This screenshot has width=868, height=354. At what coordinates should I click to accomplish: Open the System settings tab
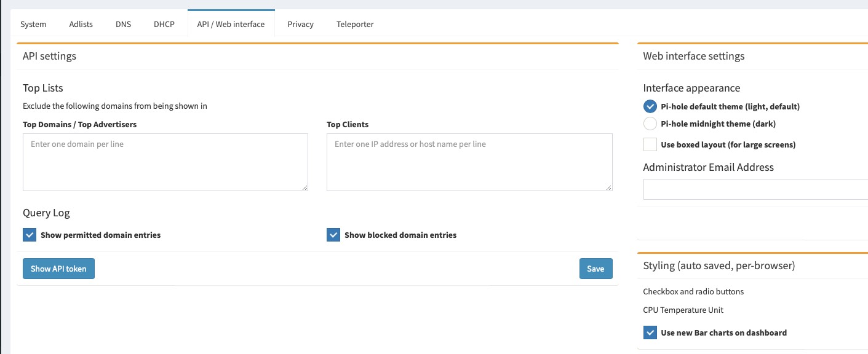click(x=33, y=25)
